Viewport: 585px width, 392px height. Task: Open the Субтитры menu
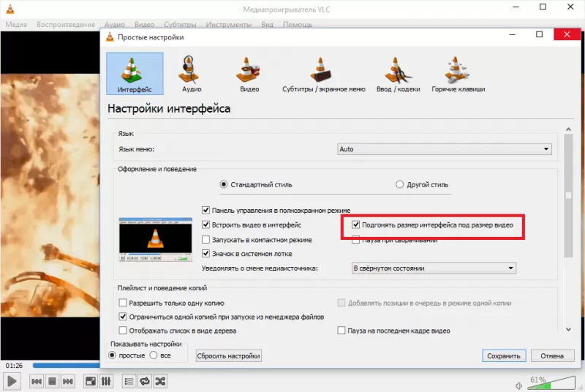pyautogui.click(x=180, y=25)
